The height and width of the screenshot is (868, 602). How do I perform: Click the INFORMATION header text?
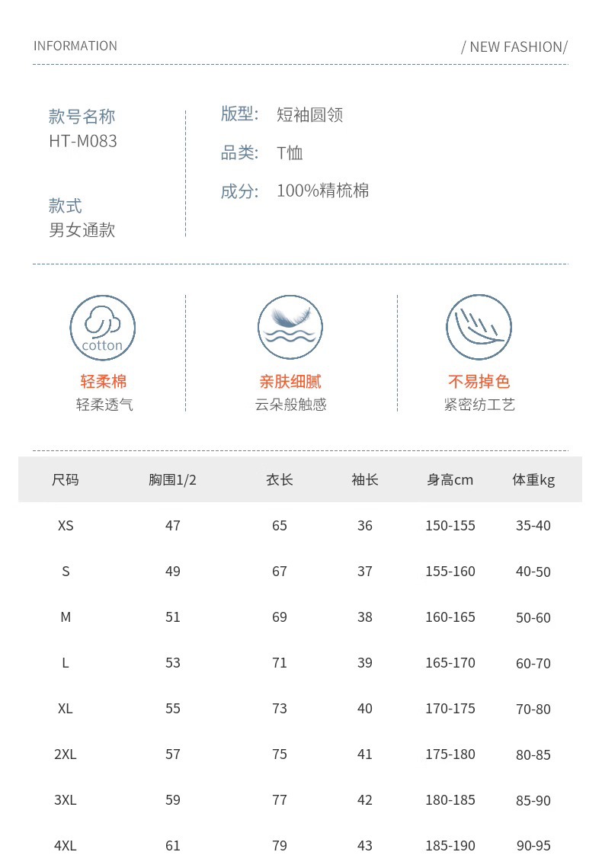tap(75, 46)
